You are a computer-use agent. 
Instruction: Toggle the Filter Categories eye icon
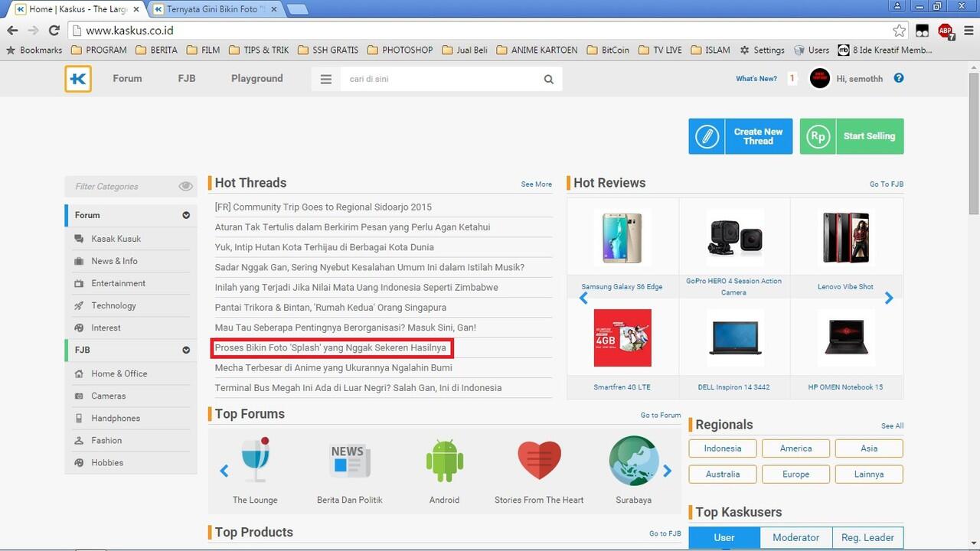pyautogui.click(x=185, y=186)
